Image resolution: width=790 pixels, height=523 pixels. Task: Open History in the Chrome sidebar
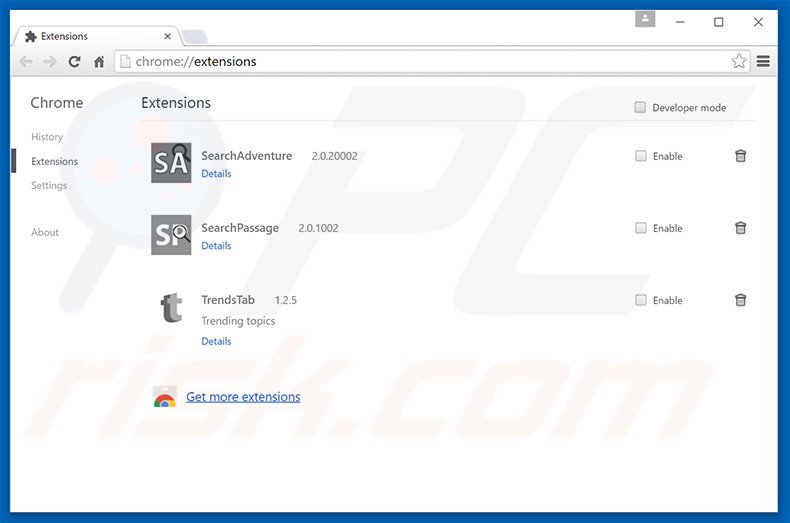pos(47,137)
